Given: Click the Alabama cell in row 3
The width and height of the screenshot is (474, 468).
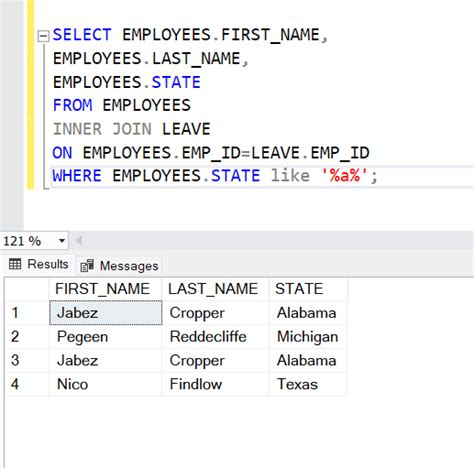Looking at the screenshot, I should click(308, 361).
